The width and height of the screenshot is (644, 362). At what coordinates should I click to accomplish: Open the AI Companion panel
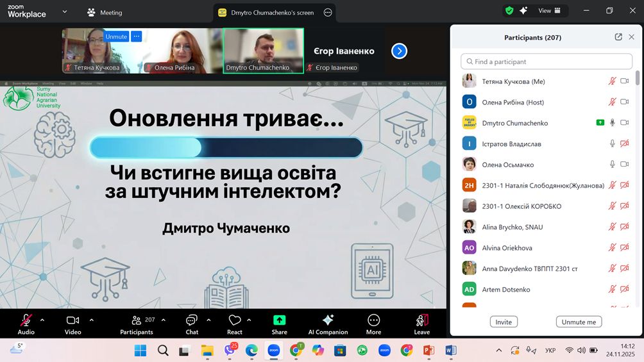tap(328, 320)
